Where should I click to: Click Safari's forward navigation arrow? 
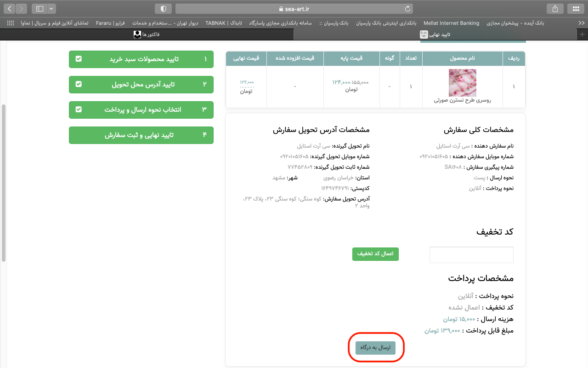click(22, 9)
